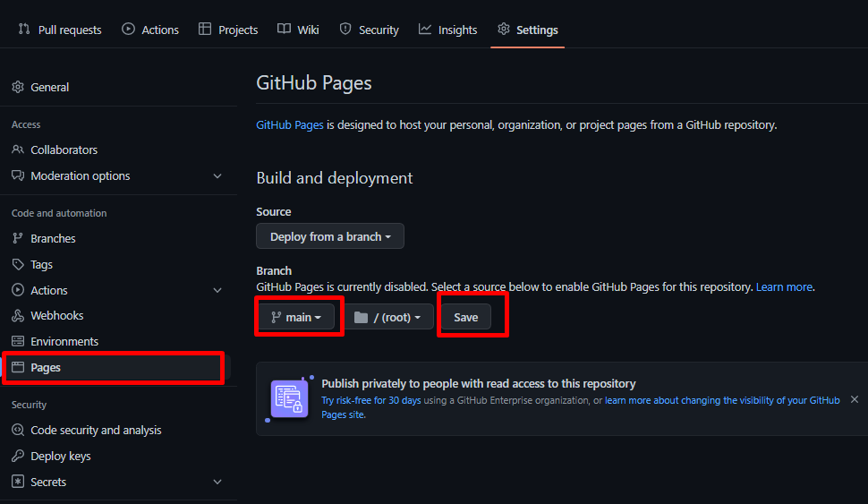Image resolution: width=868 pixels, height=504 pixels.
Task: Click the Pages browser icon in sidebar
Action: tap(18, 367)
